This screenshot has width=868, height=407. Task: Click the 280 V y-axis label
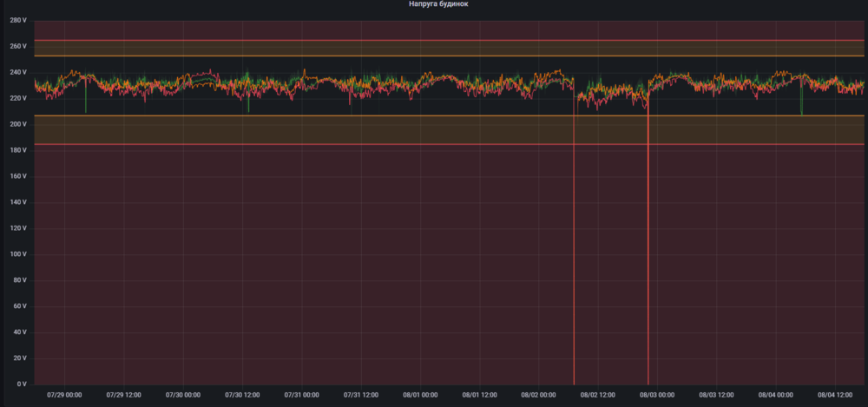pyautogui.click(x=18, y=20)
